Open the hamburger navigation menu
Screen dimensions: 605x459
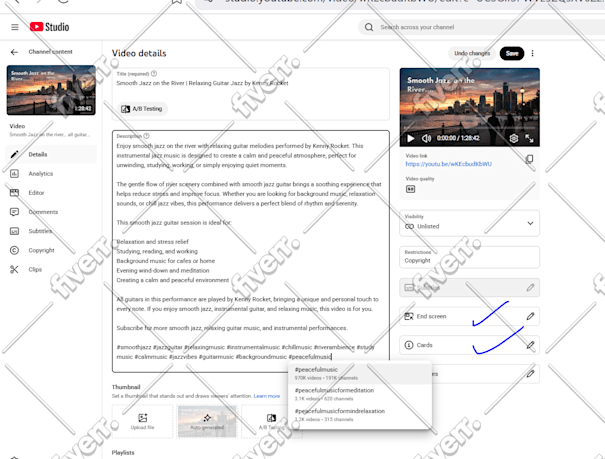[x=15, y=27]
